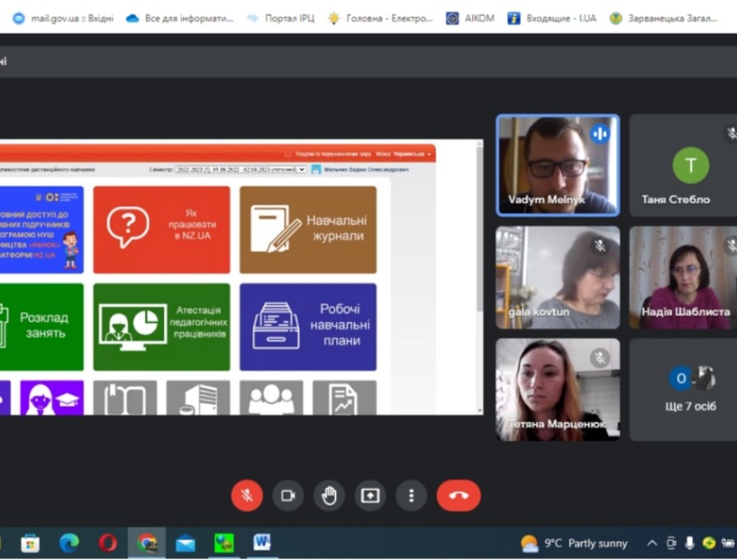
Task: Leave the call with red hang-up button
Action: click(x=459, y=496)
